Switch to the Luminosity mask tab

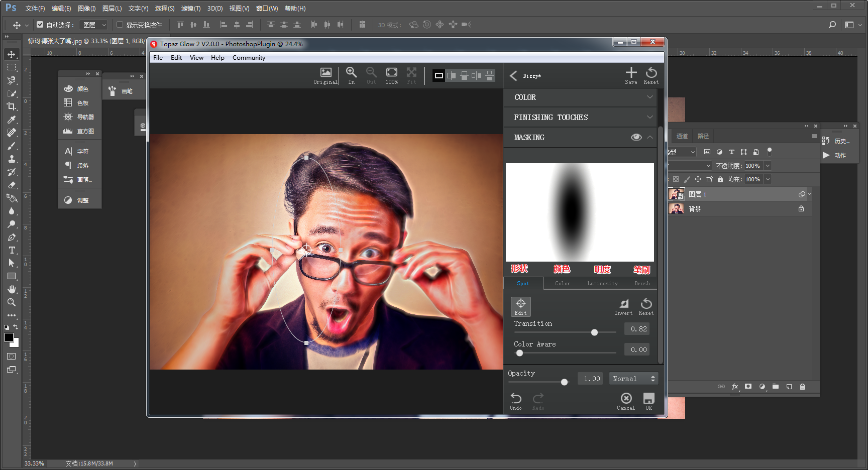(602, 283)
